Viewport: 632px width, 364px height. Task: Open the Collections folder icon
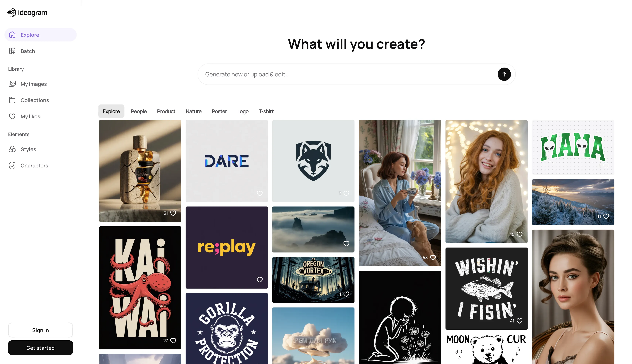tap(12, 100)
